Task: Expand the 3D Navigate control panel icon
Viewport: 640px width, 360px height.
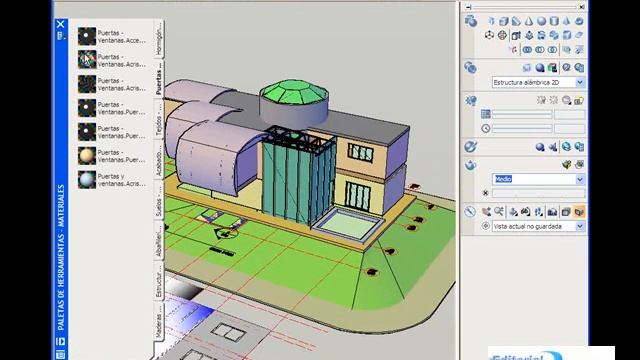Action: (x=470, y=212)
